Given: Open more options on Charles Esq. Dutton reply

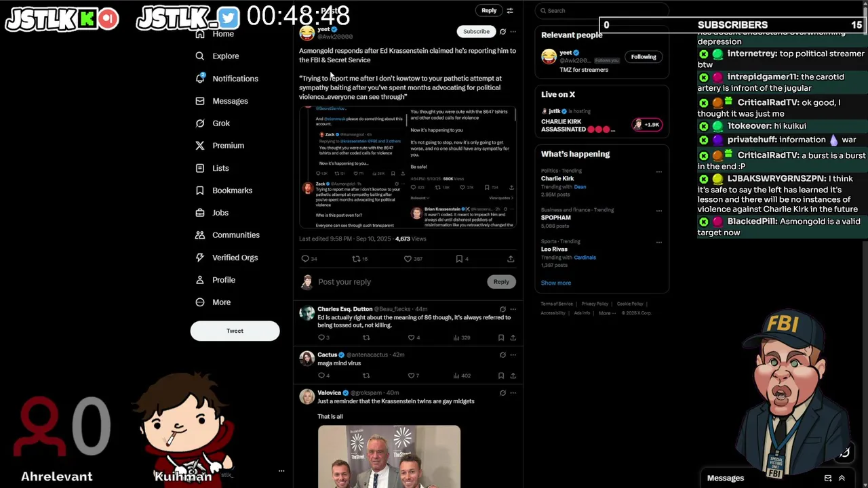Looking at the screenshot, I should (x=513, y=309).
